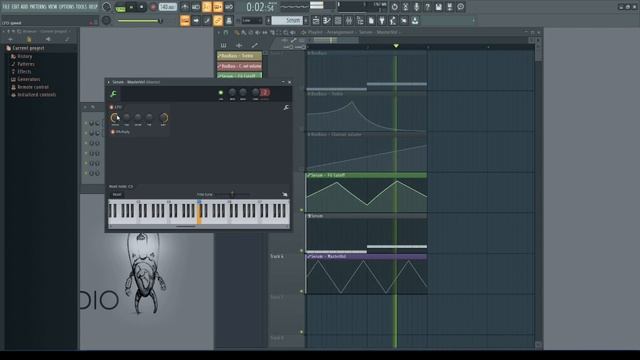The image size is (640, 360).
Task: Click the highlighted orange link icon
Action: [x=218, y=20]
